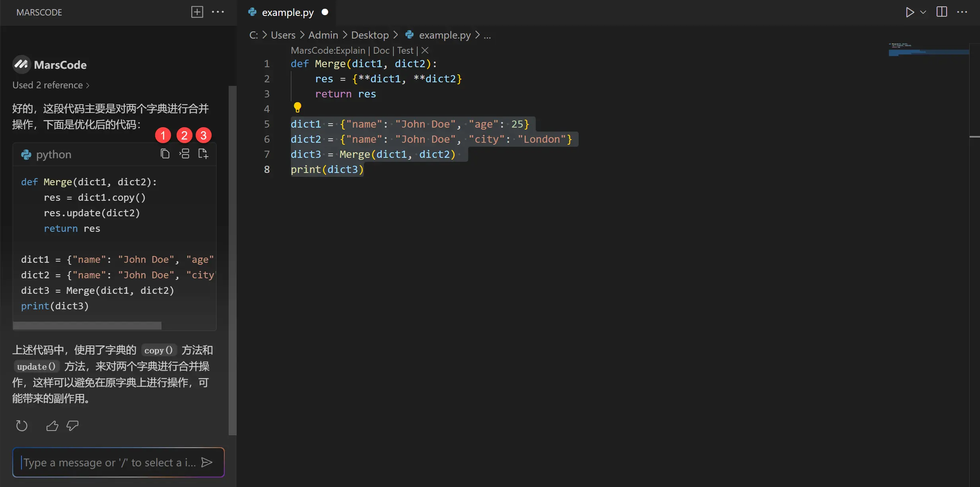
Task: Click the python icon in code block header
Action: coord(26,154)
